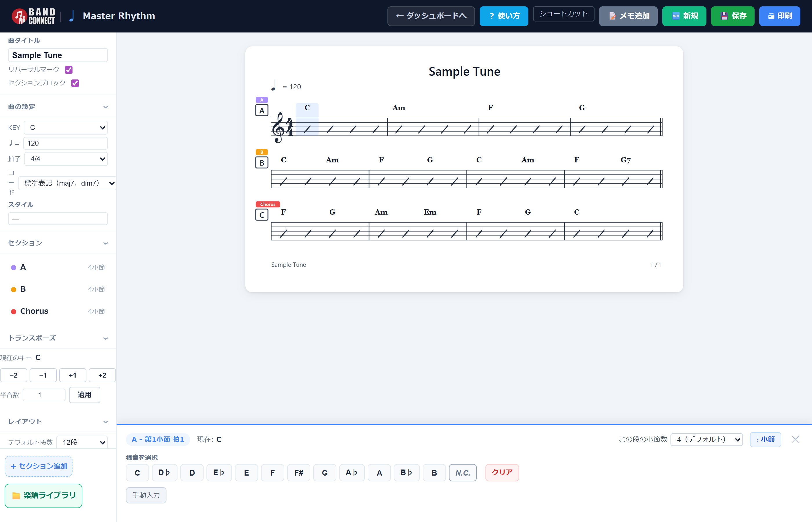Image resolution: width=812 pixels, height=522 pixels.
Task: Open the chord notation style dropdown
Action: point(67,183)
